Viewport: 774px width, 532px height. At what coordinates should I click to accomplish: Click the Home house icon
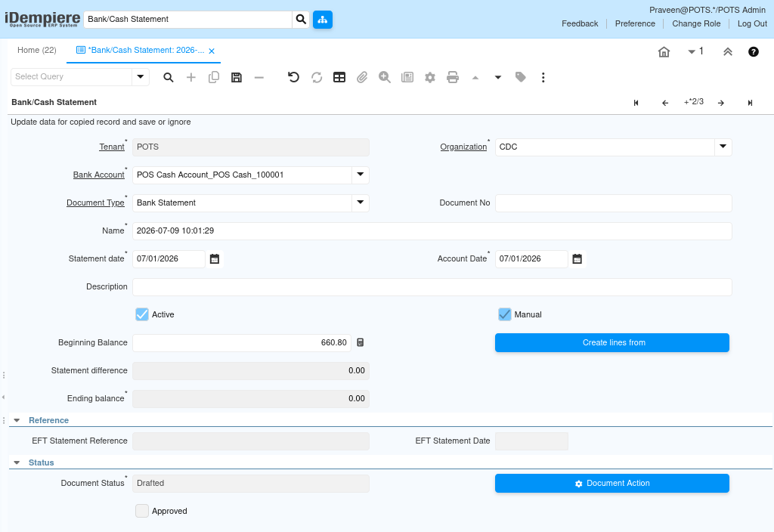point(664,52)
